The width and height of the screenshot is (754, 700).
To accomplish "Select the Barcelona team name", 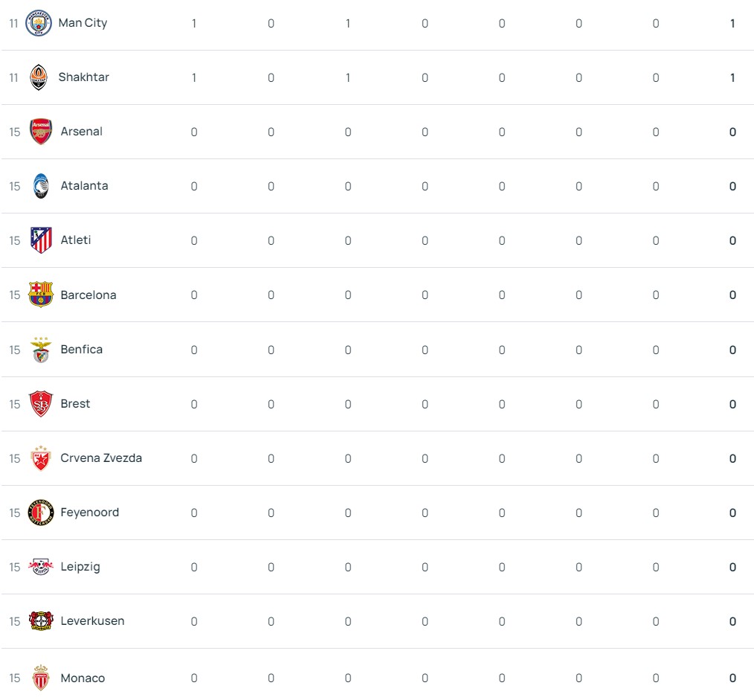I will coord(88,295).
